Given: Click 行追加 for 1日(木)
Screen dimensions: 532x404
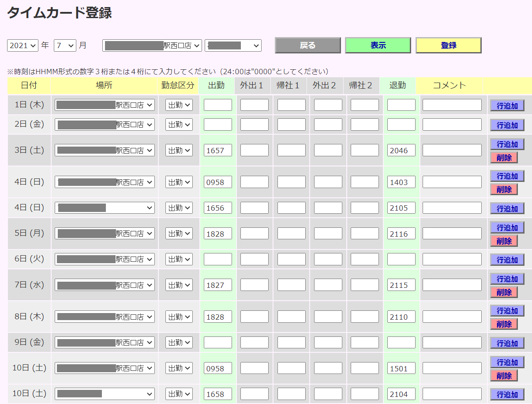Looking at the screenshot, I should pos(507,105).
